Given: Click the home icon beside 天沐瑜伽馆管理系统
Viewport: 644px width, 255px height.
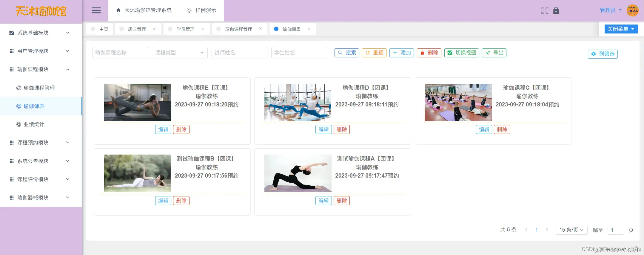Looking at the screenshot, I should 118,10.
